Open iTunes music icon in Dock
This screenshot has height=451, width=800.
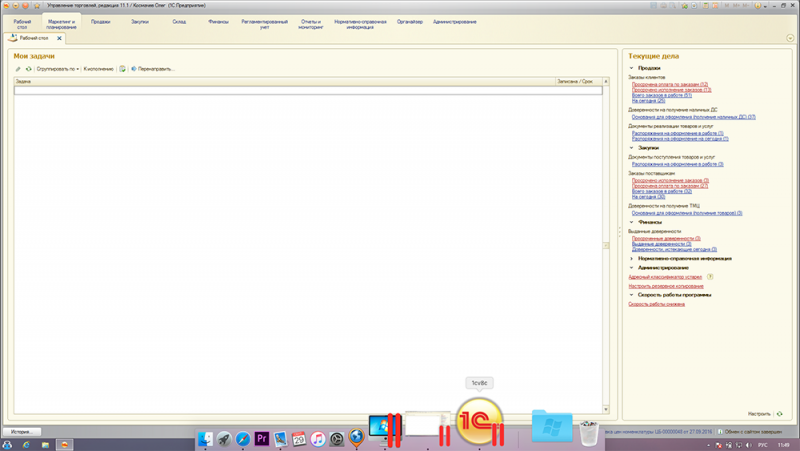[318, 439]
